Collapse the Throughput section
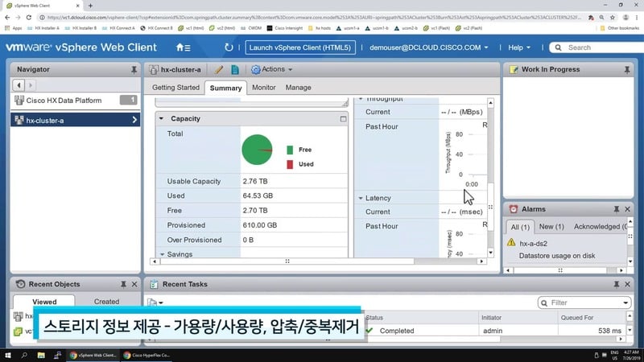The height and width of the screenshot is (362, 644). pos(360,99)
